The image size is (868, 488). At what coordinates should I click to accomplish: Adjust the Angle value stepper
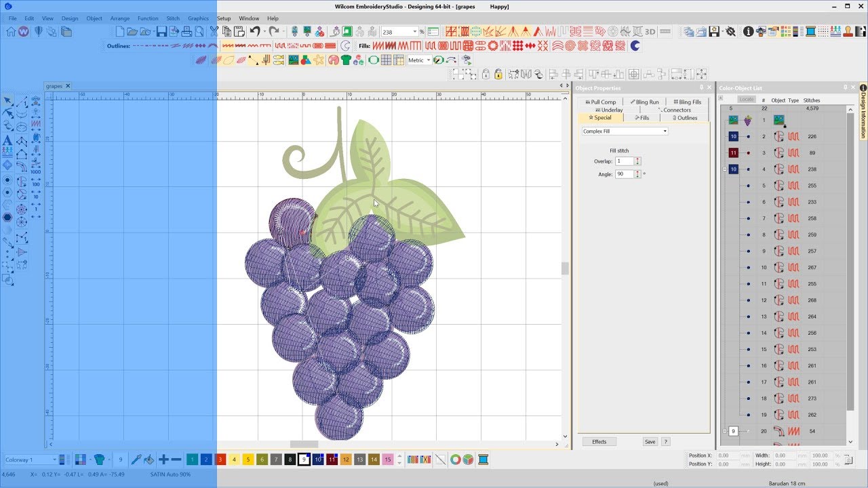[x=637, y=174]
